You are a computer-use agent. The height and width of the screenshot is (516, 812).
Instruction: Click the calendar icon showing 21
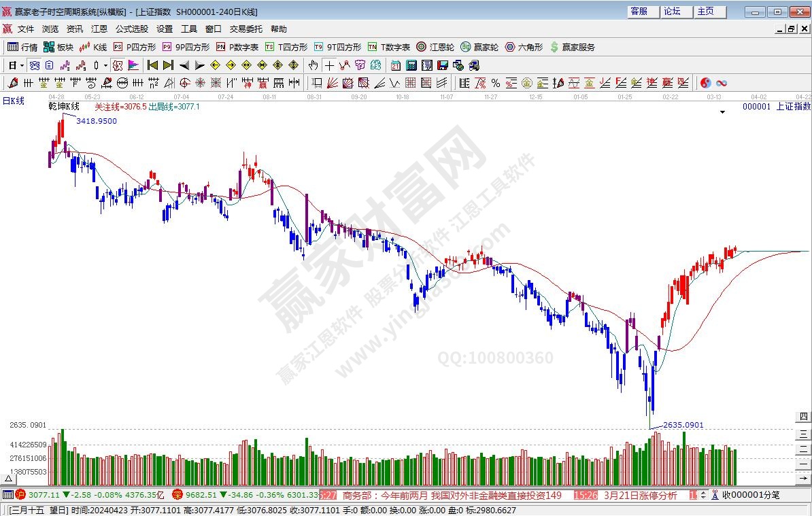pos(395,65)
